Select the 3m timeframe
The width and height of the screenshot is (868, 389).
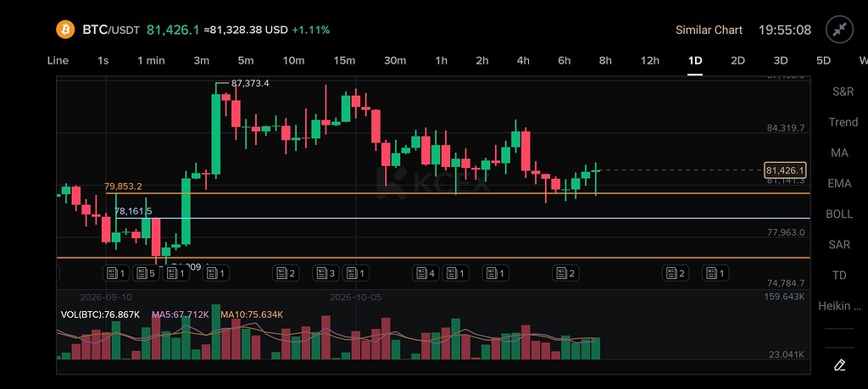click(x=202, y=61)
